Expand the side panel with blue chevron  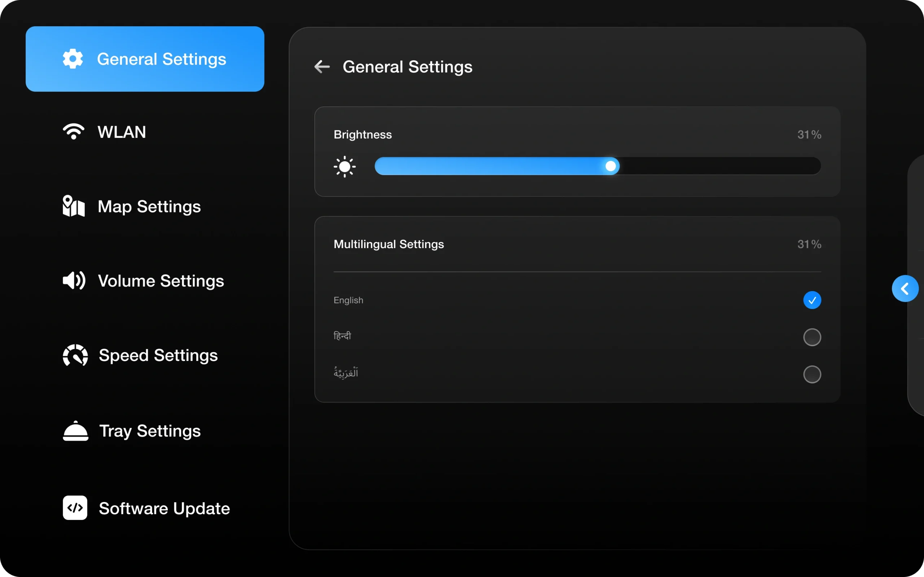point(905,288)
